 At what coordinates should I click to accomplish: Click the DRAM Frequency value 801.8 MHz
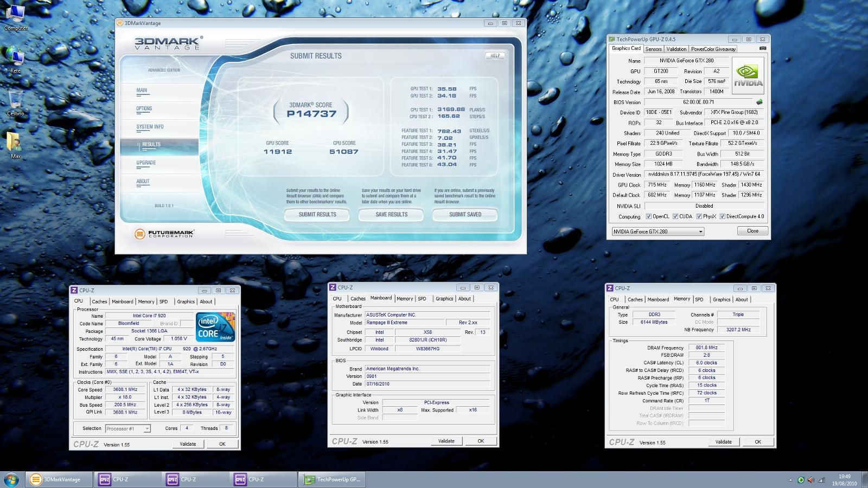click(706, 348)
